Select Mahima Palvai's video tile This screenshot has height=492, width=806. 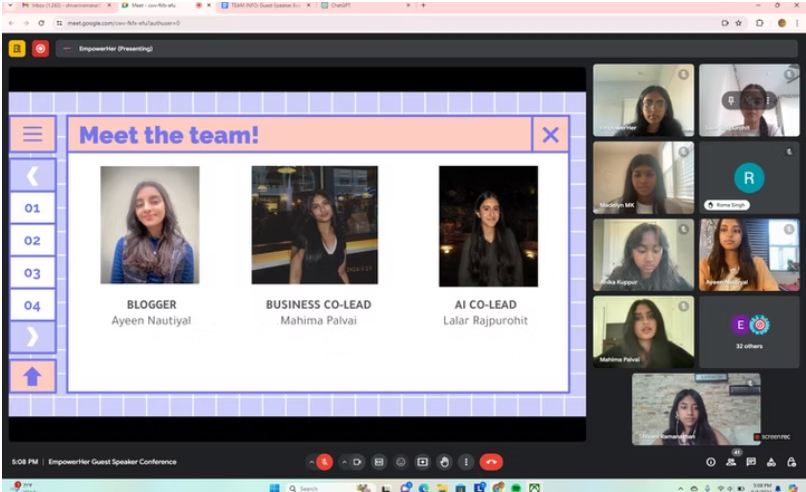click(x=643, y=332)
